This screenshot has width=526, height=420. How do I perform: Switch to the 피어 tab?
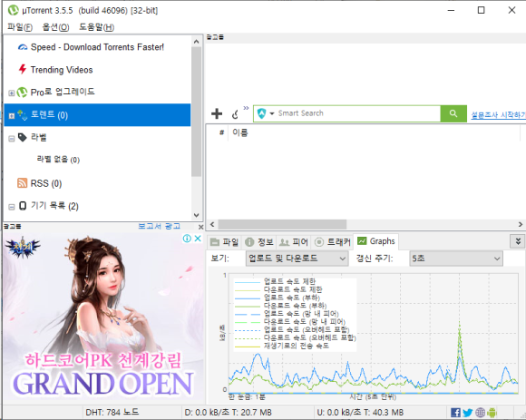point(294,242)
